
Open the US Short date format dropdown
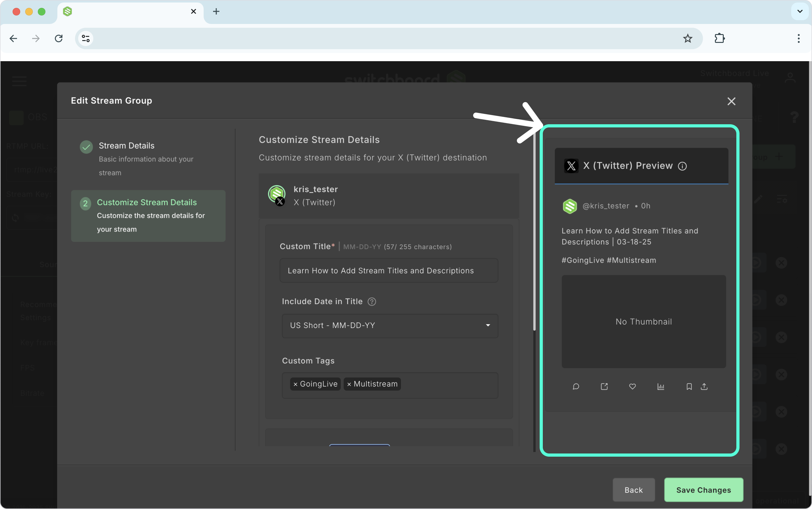390,325
